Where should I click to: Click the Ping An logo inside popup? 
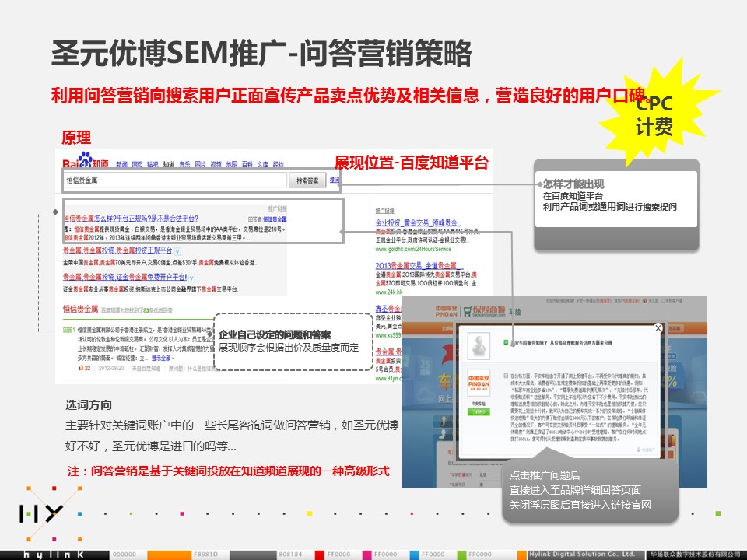tap(477, 382)
